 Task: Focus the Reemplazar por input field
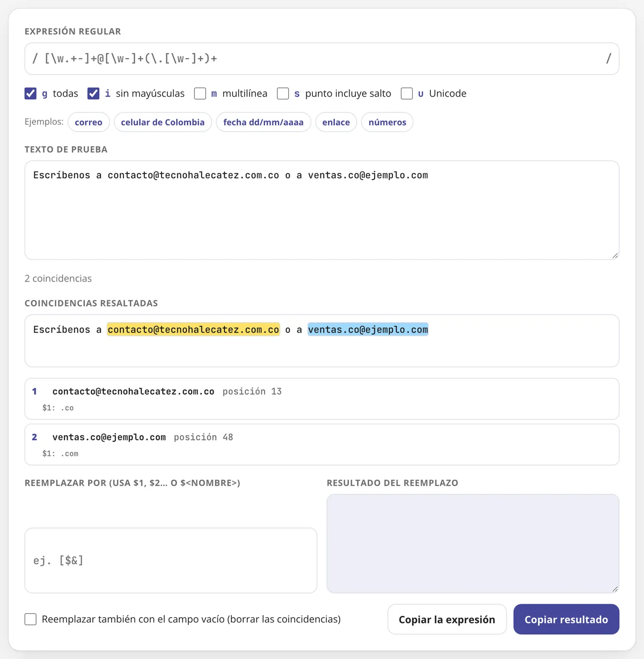[171, 560]
